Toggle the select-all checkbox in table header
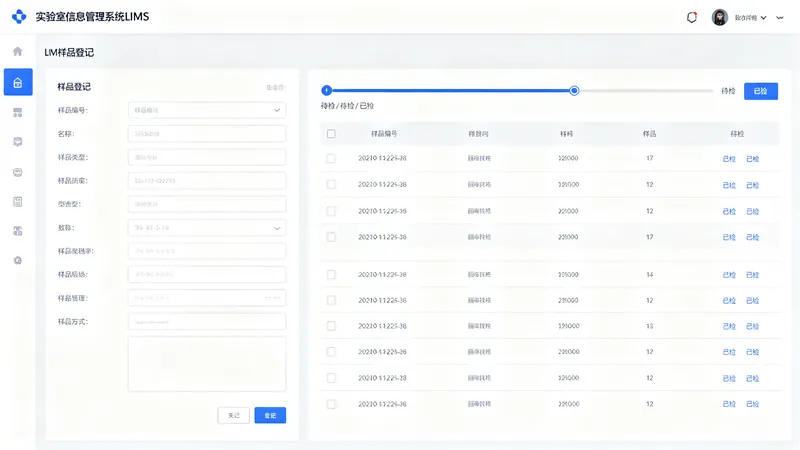Viewport: 800px width, 450px height. 331,134
